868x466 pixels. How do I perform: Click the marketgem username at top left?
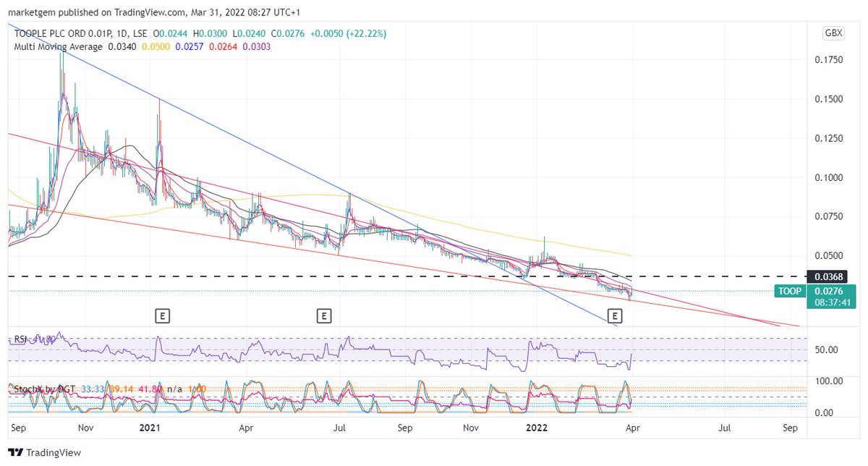(x=33, y=12)
